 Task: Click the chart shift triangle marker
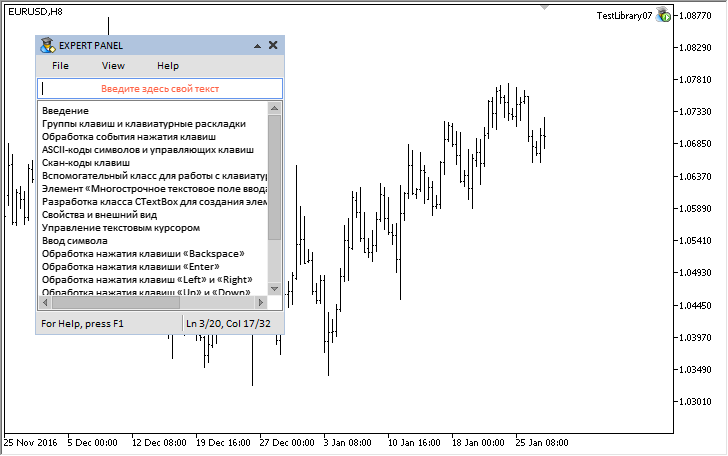pyautogui.click(x=545, y=7)
